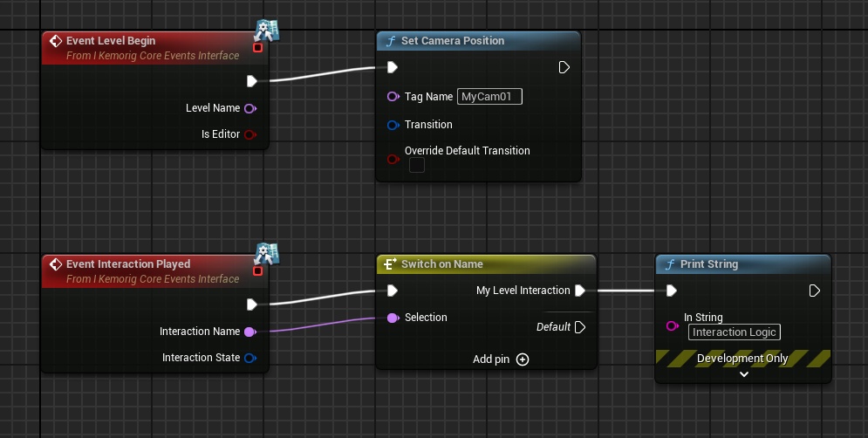
Task: Click the Switch on Name Default output pin
Action: point(580,327)
